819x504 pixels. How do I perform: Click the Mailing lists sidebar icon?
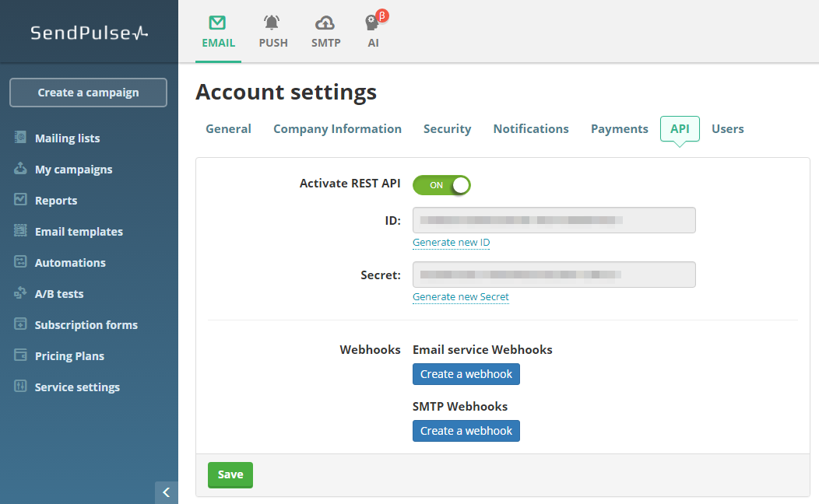point(20,138)
